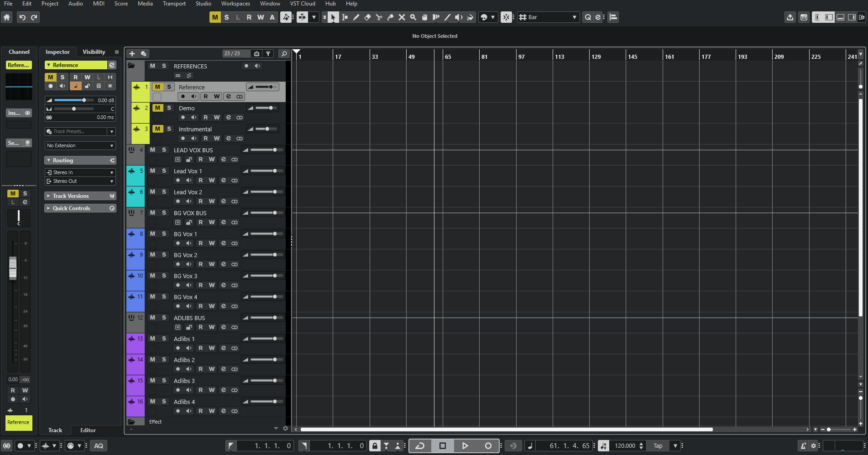The height and width of the screenshot is (455, 868).
Task: Select the Object Selection arrow tool
Action: click(334, 17)
